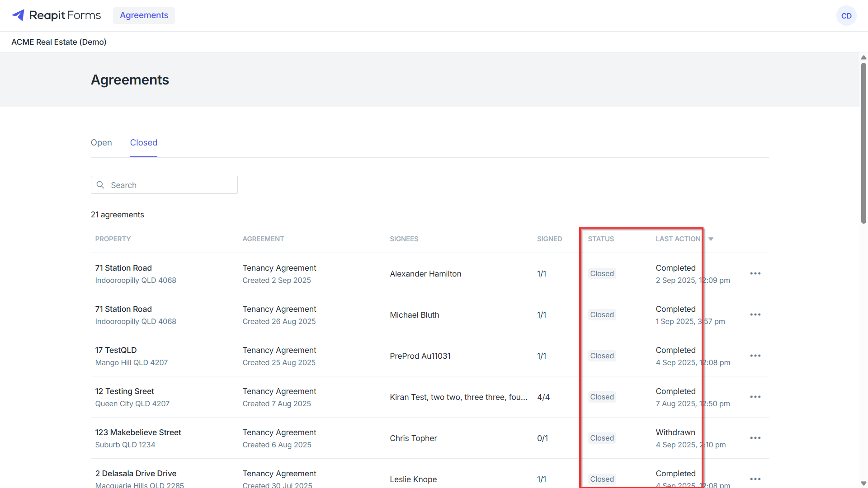Sort the table by Property column header
Image resolution: width=868 pixels, height=488 pixels.
click(113, 239)
